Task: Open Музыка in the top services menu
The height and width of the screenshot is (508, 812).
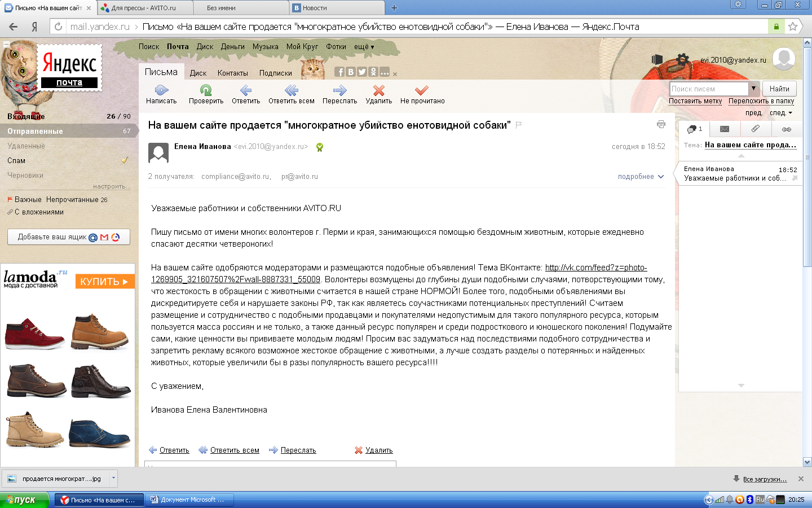Action: tap(266, 47)
